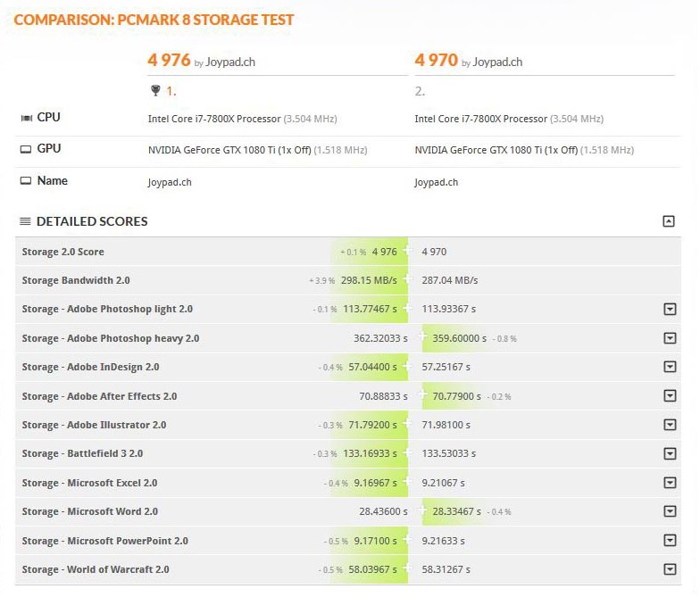Click the 113.93367 s Photoshop light value

click(448, 309)
